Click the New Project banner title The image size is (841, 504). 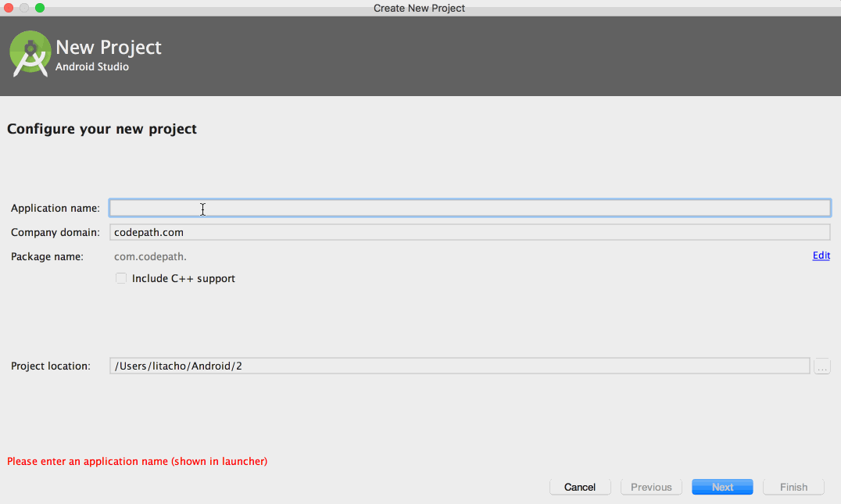point(109,47)
